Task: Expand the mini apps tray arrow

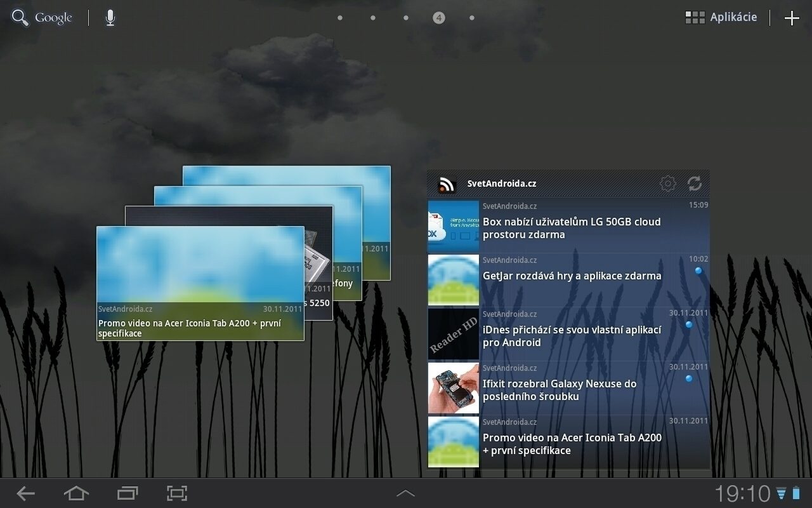Action: [x=405, y=493]
